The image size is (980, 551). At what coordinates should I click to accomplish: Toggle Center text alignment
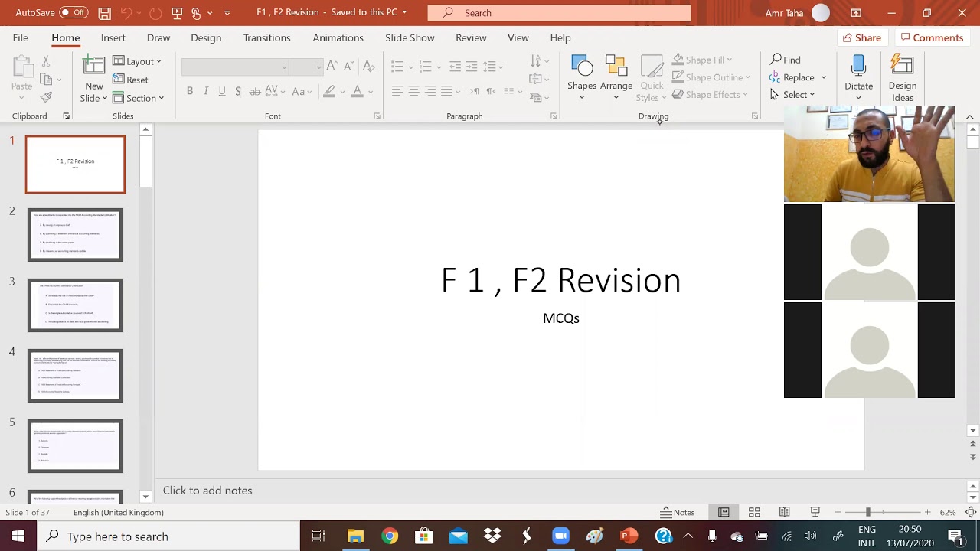coord(413,91)
